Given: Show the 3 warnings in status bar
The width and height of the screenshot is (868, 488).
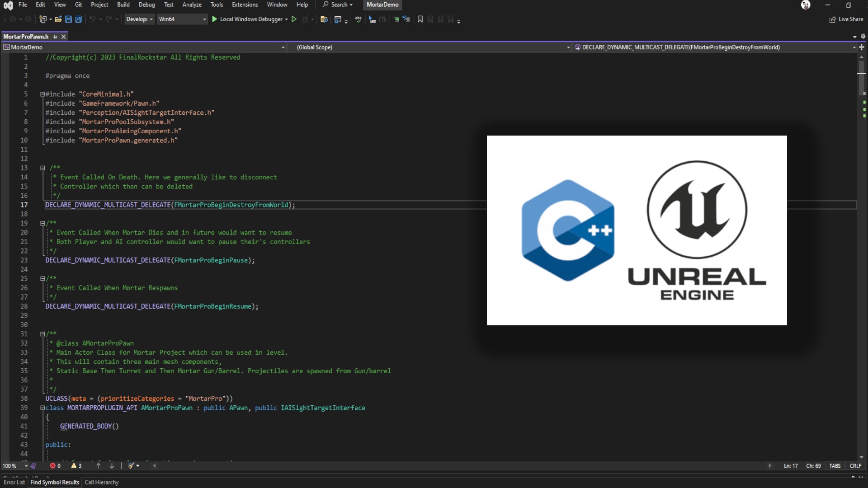Looking at the screenshot, I should [x=76, y=465].
